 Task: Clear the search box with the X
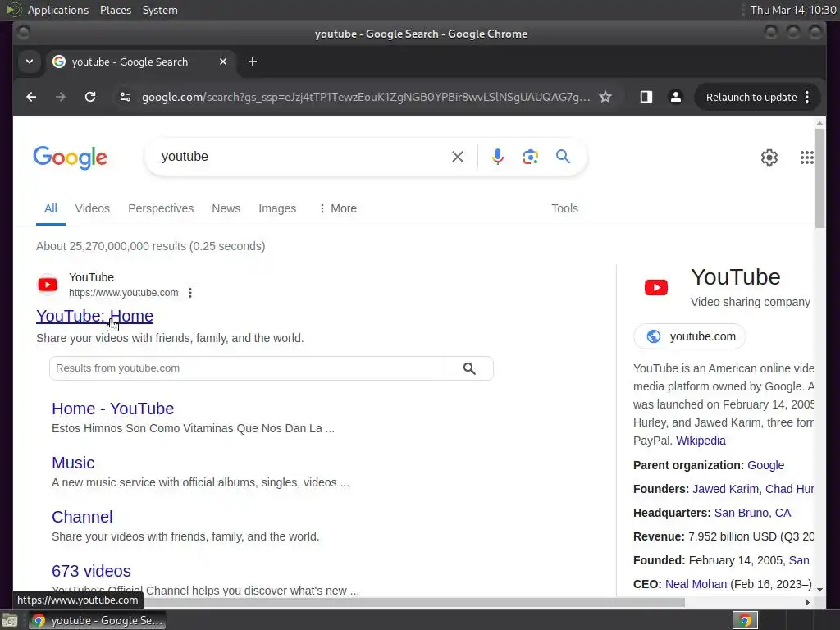click(x=458, y=157)
